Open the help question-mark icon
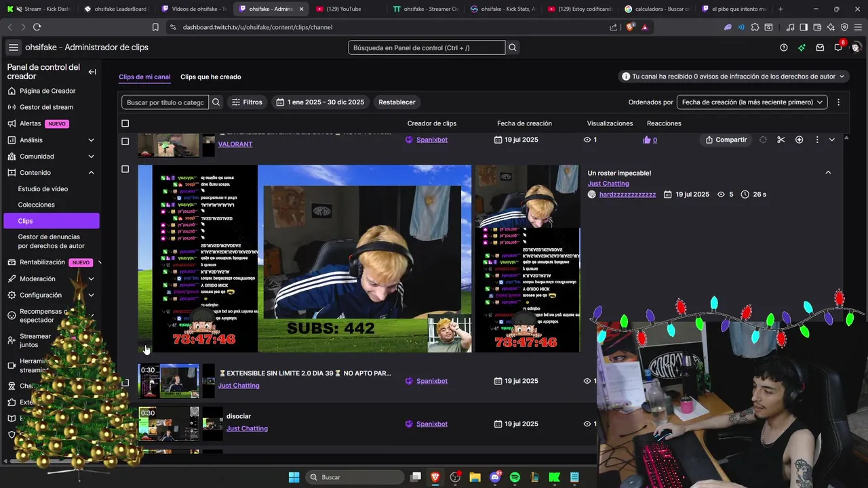The width and height of the screenshot is (868, 488). (x=784, y=47)
